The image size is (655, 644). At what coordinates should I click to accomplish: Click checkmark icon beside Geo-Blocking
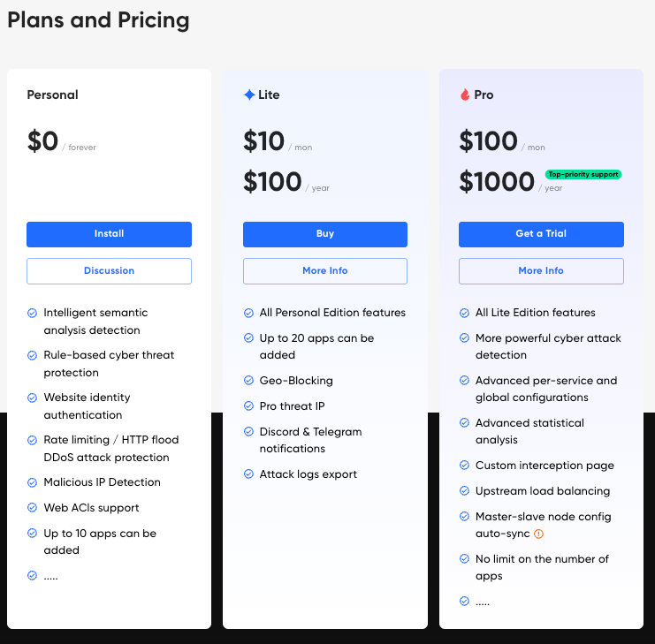click(x=248, y=381)
